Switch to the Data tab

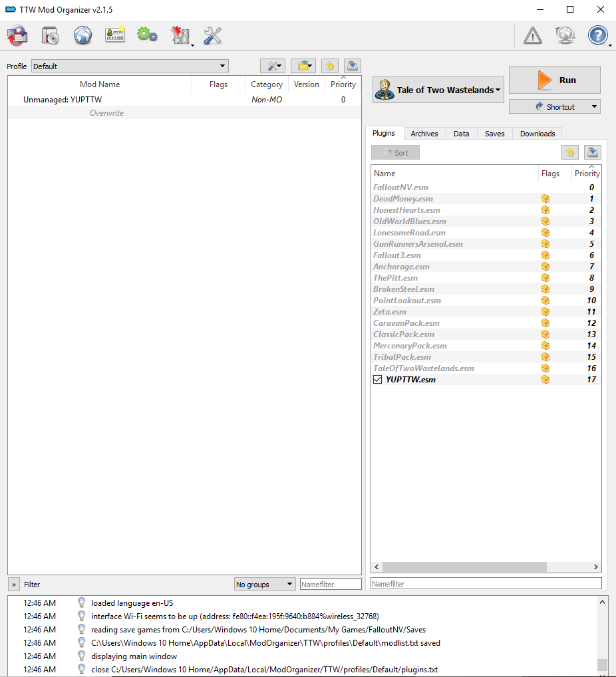tap(462, 134)
